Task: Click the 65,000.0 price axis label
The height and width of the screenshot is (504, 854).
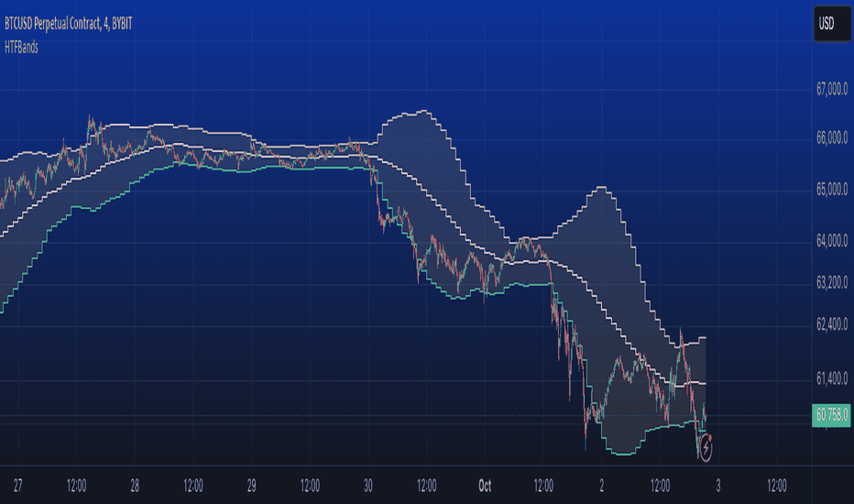Action: pyautogui.click(x=832, y=190)
